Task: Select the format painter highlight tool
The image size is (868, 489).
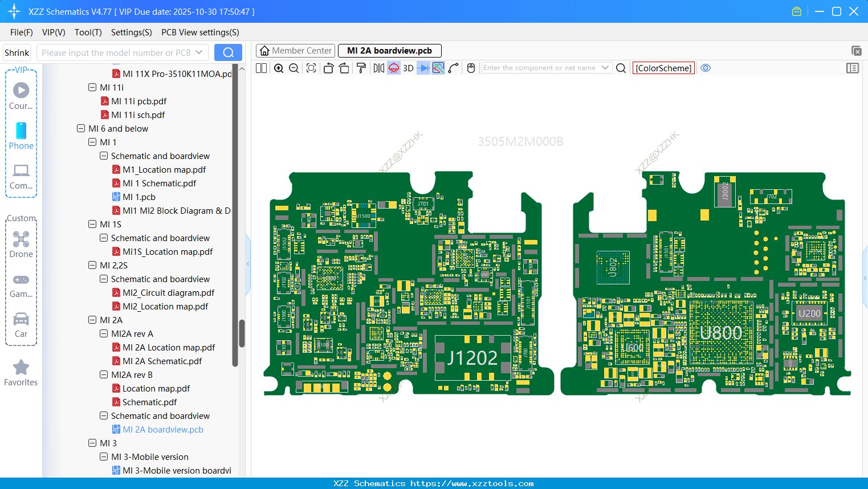Action: tap(361, 68)
